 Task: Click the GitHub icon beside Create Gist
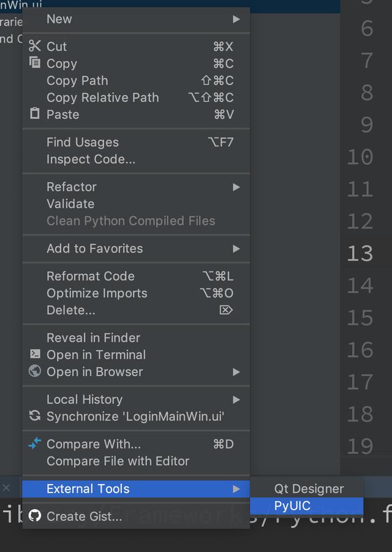point(34,516)
